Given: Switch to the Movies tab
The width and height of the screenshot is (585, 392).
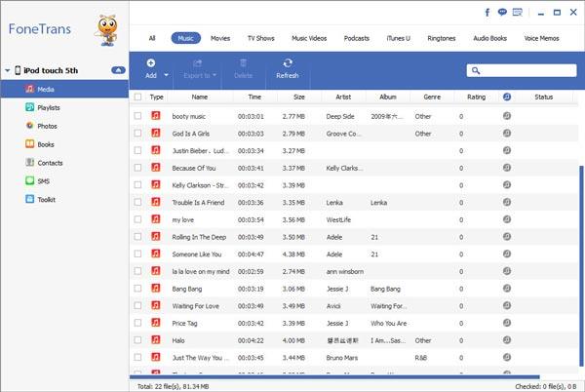Looking at the screenshot, I should [x=220, y=38].
